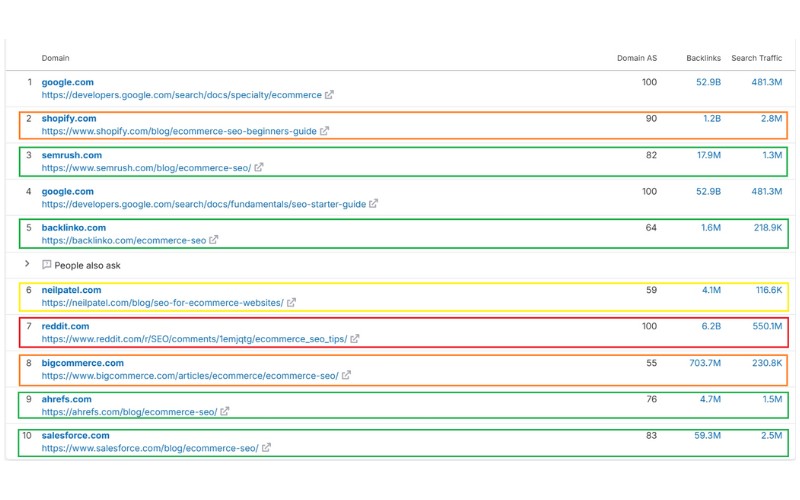Viewport: 800px width, 500px height.
Task: Click the 4.7M backlinks value for ahrefs.com
Action: pos(710,399)
